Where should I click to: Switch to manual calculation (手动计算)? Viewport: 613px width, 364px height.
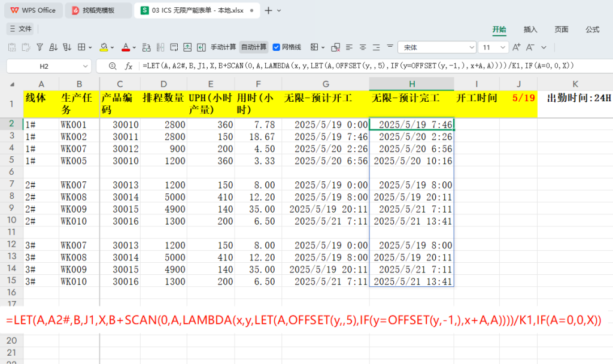223,47
